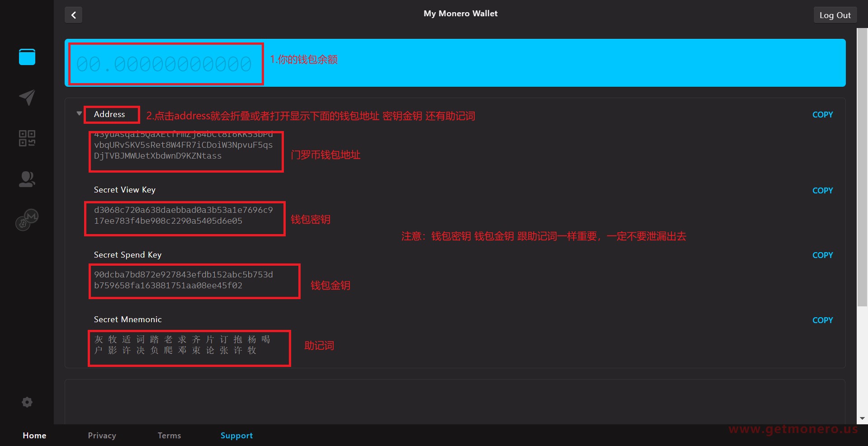Select view key text starting with d3068c72
868x446 pixels.
[183, 216]
